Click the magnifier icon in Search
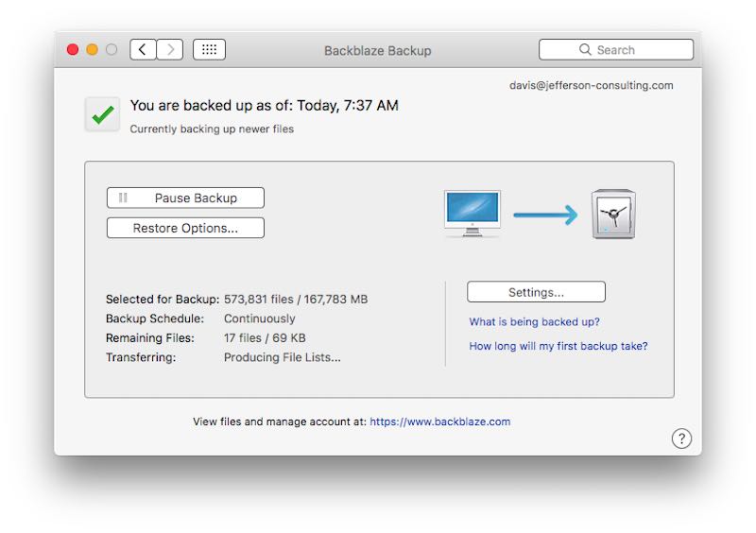This screenshot has width=756, height=533. (585, 49)
